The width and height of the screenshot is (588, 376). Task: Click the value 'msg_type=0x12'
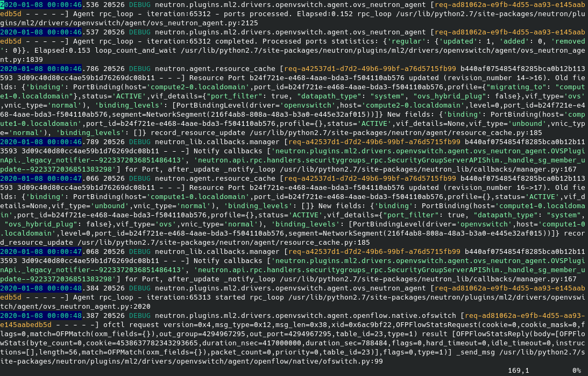(x=243, y=325)
